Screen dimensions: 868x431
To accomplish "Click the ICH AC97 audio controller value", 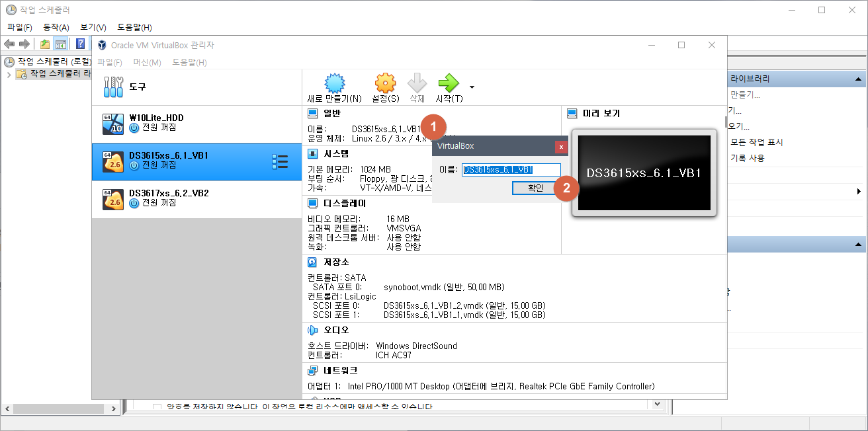I will tap(393, 355).
